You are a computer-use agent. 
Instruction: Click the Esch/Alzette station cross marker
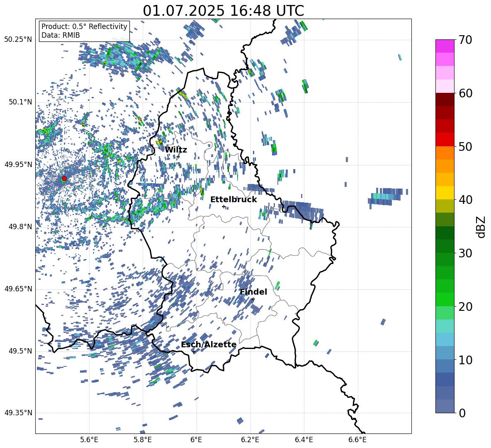(194, 351)
